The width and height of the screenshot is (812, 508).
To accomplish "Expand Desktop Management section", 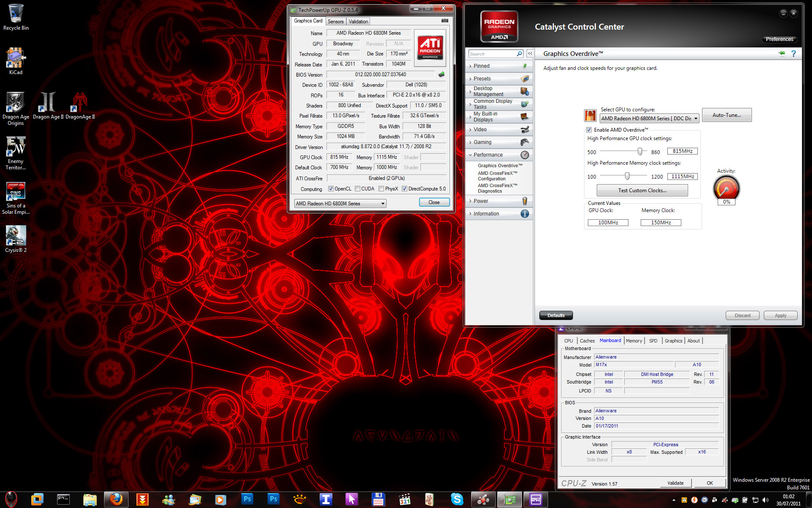I will click(499, 91).
